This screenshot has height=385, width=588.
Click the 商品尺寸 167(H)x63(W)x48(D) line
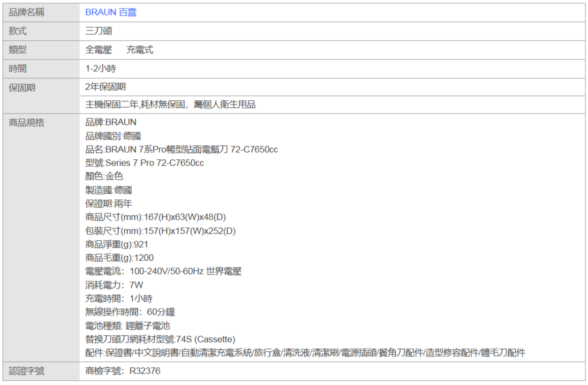(x=156, y=217)
